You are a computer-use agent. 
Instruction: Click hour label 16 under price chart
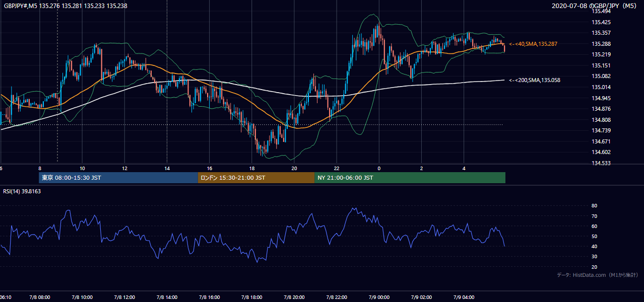pos(209,169)
